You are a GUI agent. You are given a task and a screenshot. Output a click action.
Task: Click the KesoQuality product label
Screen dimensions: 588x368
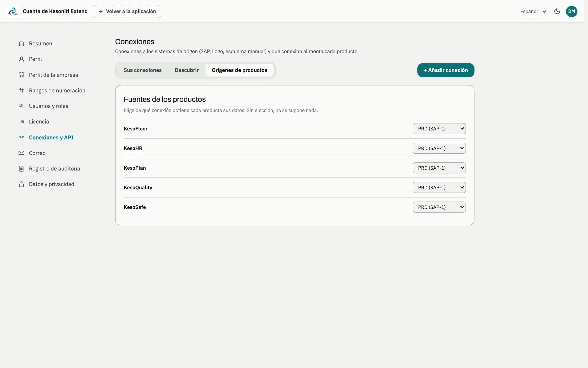(x=138, y=187)
